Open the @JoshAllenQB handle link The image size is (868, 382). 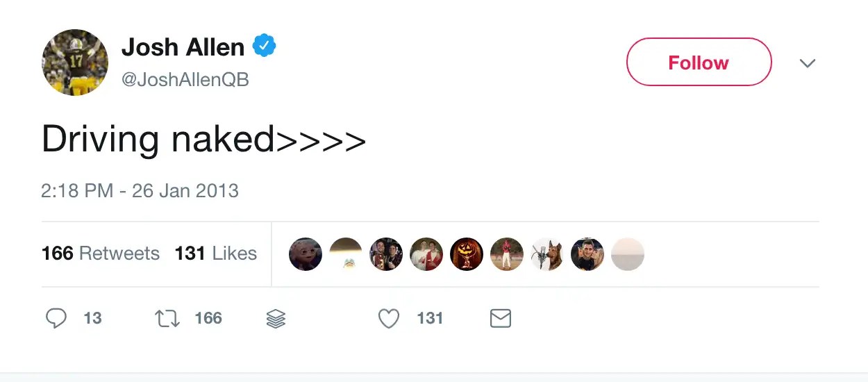point(185,81)
